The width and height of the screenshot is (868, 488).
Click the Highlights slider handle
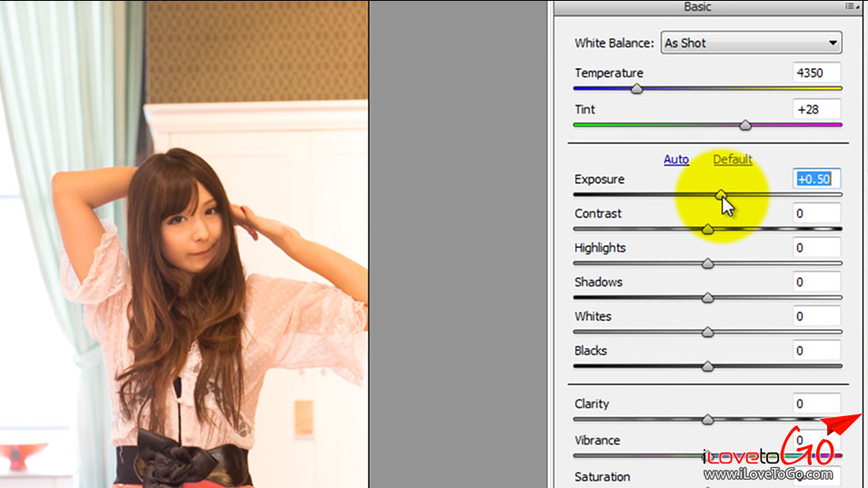click(x=707, y=264)
